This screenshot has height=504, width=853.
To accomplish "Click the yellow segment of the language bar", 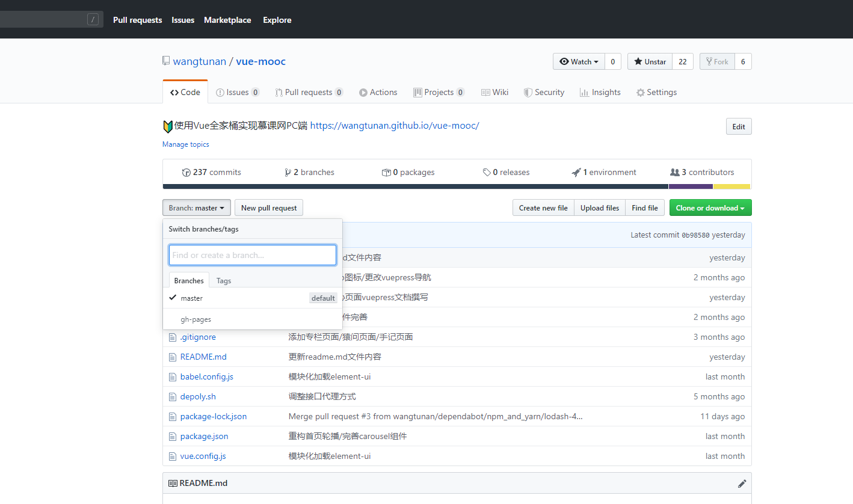I will [732, 186].
